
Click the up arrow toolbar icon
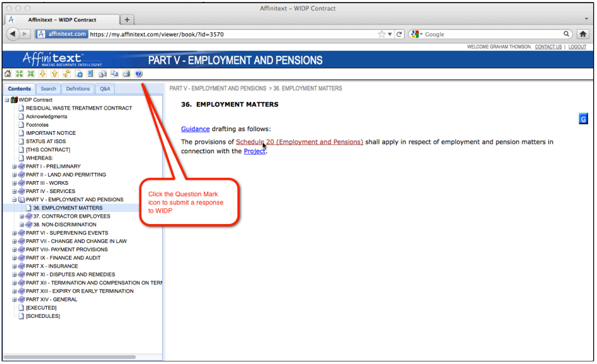click(x=54, y=73)
